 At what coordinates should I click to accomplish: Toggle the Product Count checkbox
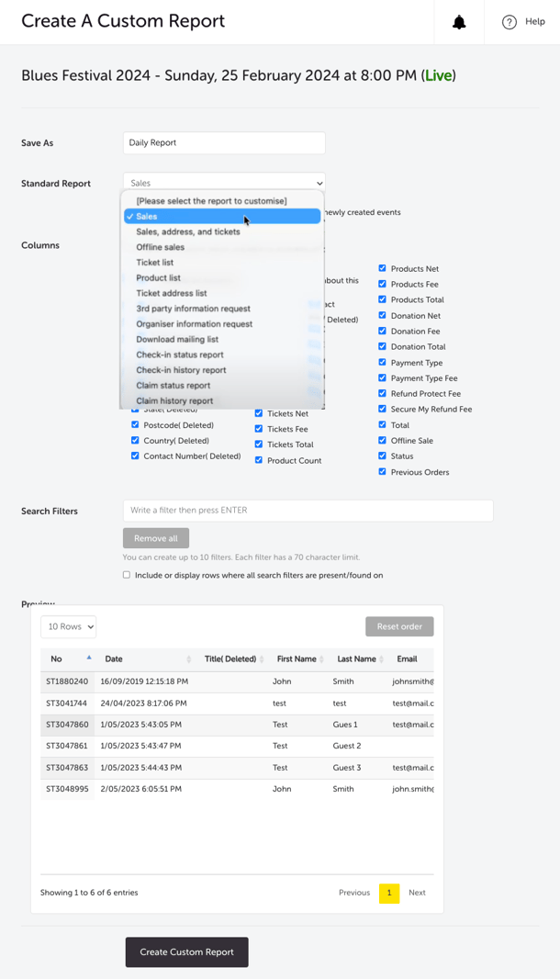point(259,459)
